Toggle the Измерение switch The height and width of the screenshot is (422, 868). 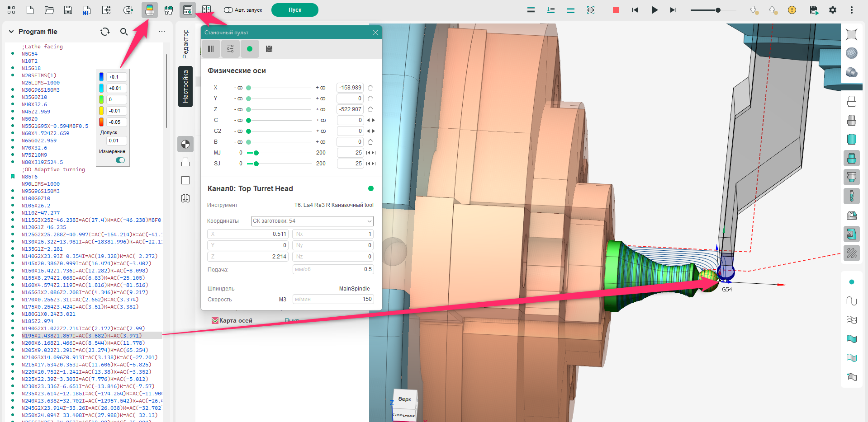(120, 160)
